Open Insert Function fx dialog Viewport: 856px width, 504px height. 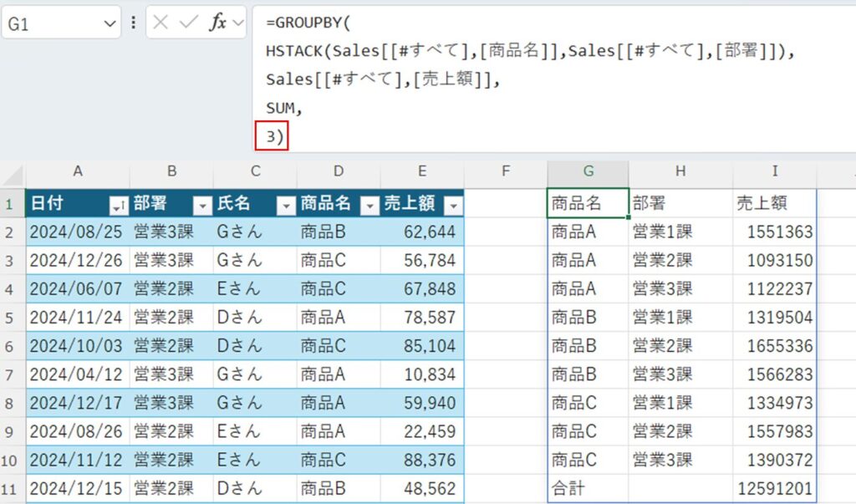(217, 23)
